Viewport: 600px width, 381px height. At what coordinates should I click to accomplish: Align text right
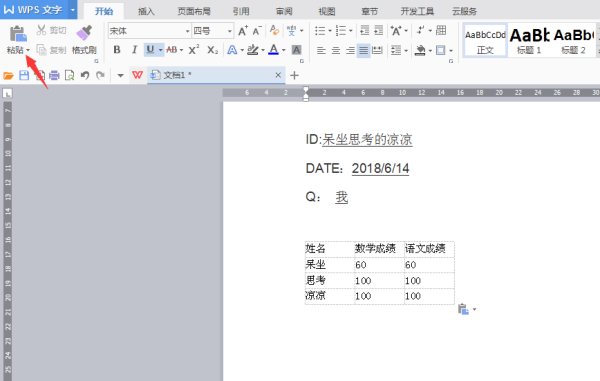tap(350, 50)
